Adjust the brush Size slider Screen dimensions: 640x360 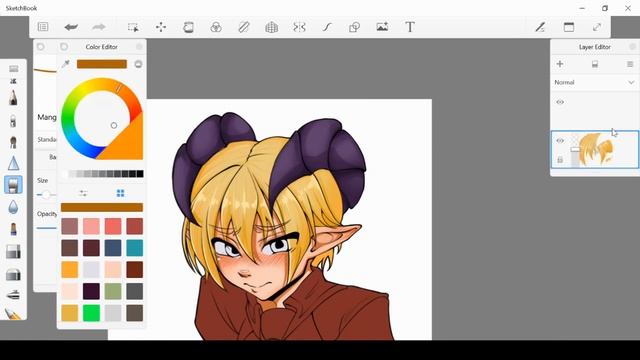pos(46,195)
